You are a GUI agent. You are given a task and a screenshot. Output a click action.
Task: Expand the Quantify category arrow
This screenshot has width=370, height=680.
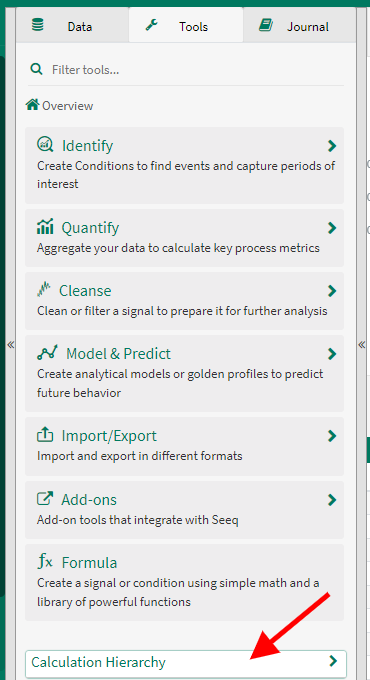332,227
